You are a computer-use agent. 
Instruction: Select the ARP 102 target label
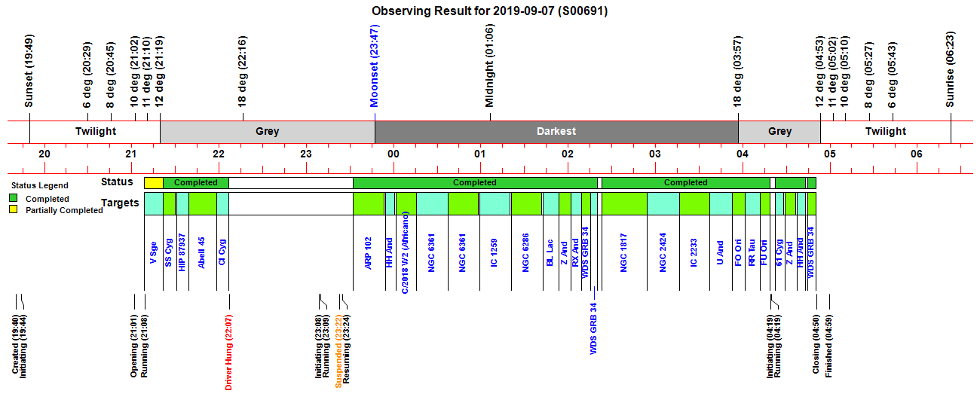[368, 252]
